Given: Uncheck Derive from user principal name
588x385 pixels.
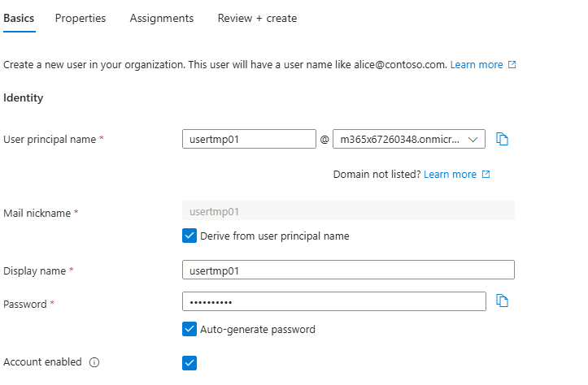Looking at the screenshot, I should [x=189, y=236].
